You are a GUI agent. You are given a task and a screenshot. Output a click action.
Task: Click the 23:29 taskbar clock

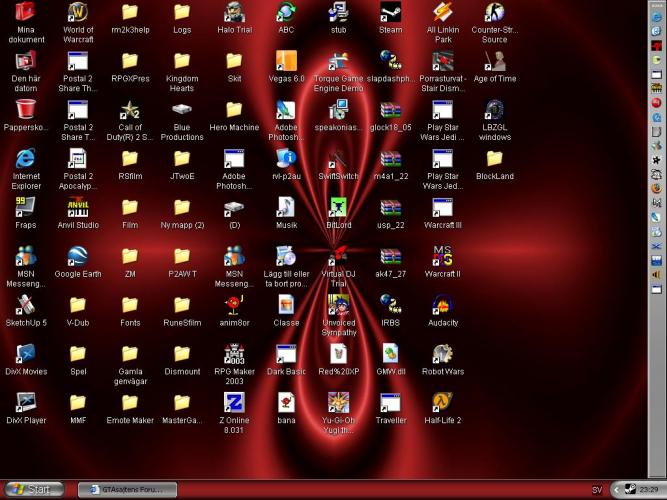[x=649, y=490]
